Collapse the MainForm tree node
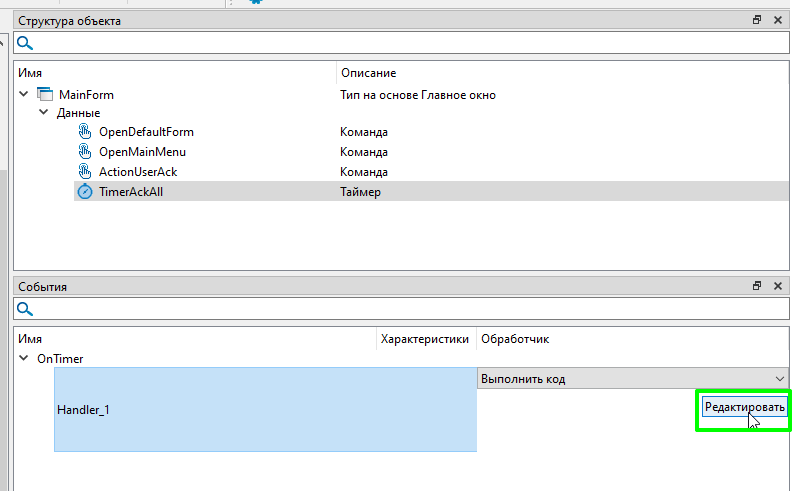Viewport: 795px width, 491px height. click(x=24, y=95)
